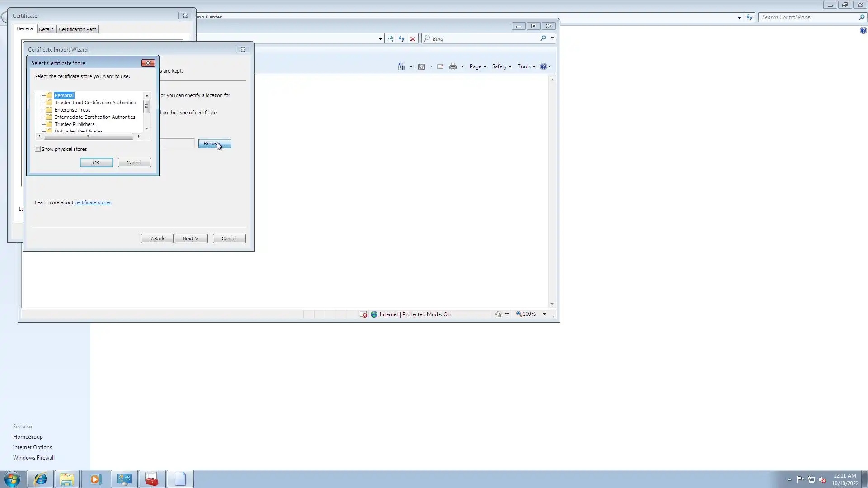Open Windows Media Player from taskbar
Image resolution: width=868 pixels, height=488 pixels.
click(95, 479)
